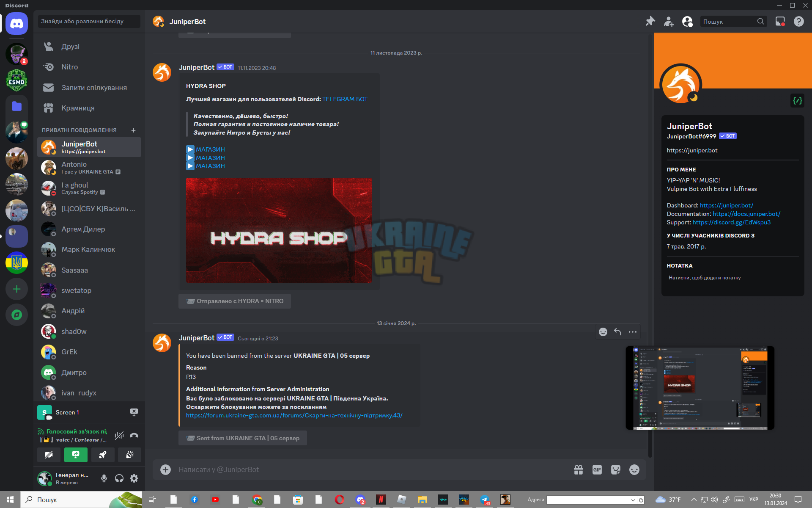The image size is (812, 508).
Task: Open Windows Start menu
Action: click(10, 500)
